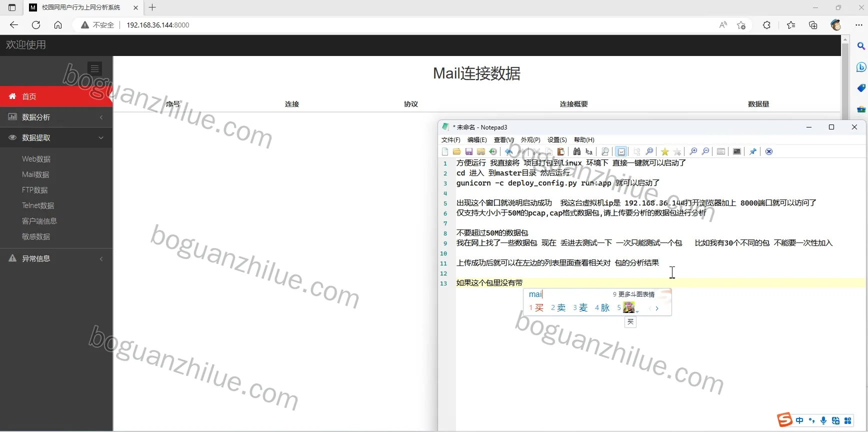Open the 查看(V) menu in Notepad3
This screenshot has height=432, width=868.
click(x=503, y=140)
